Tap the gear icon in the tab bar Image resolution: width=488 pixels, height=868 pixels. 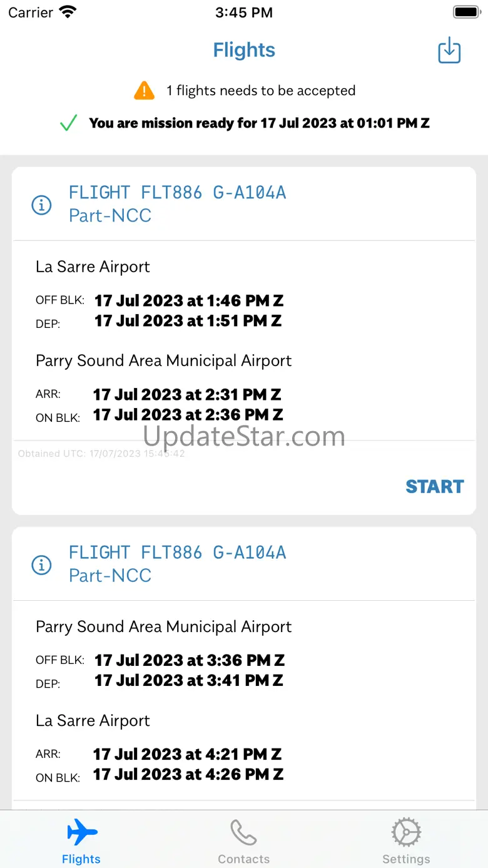[x=406, y=833]
